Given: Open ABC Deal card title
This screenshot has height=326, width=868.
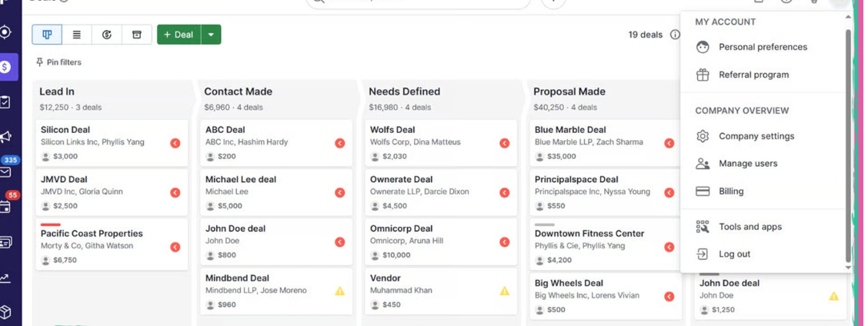Looking at the screenshot, I should (x=225, y=129).
